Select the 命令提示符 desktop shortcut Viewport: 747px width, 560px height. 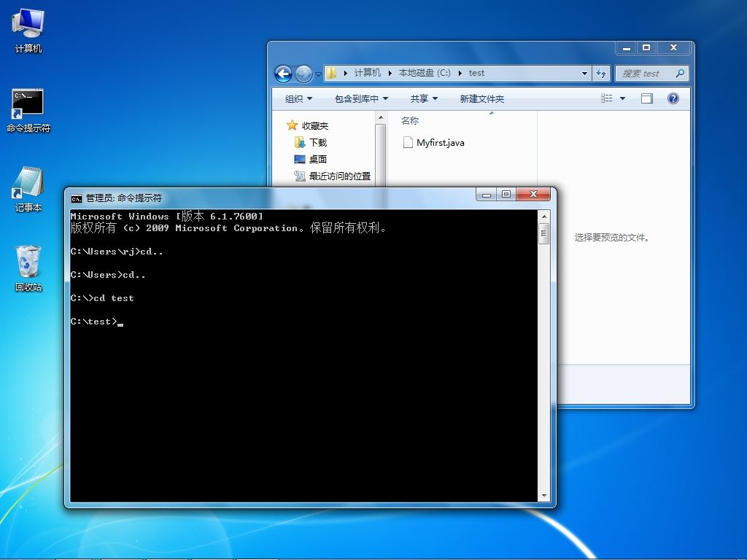tap(28, 111)
